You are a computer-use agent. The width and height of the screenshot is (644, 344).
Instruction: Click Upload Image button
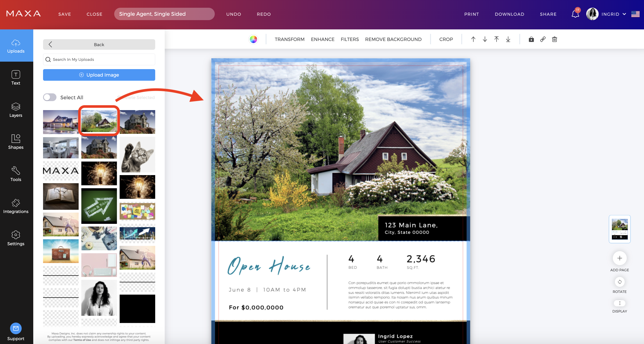(x=99, y=75)
